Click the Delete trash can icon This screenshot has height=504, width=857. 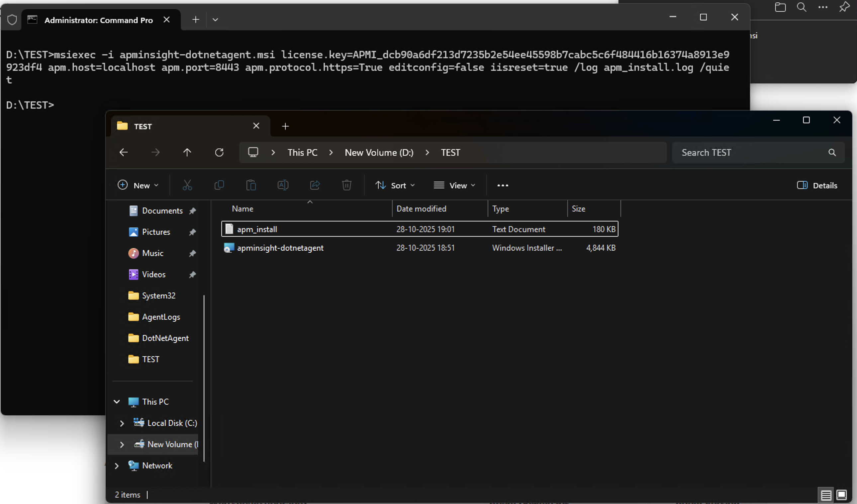click(x=346, y=185)
